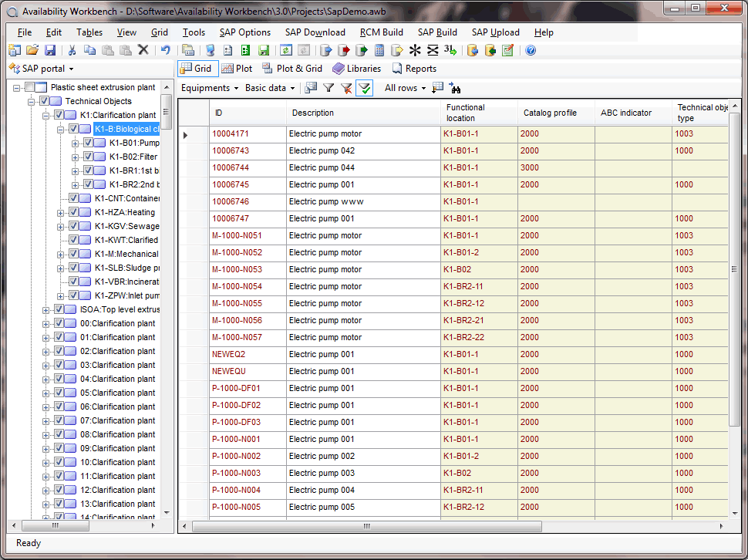Viewport: 748px width, 560px height.
Task: Select the green checkmark validation icon
Action: click(x=365, y=89)
